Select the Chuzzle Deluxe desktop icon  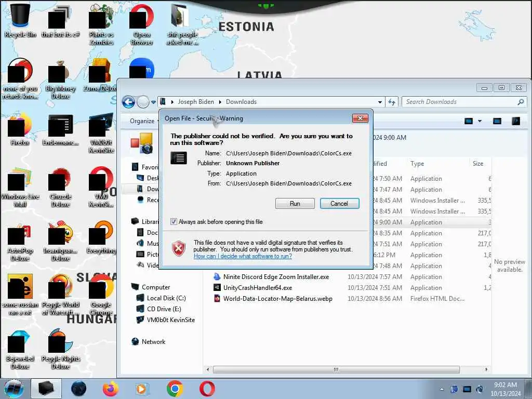tap(60, 187)
